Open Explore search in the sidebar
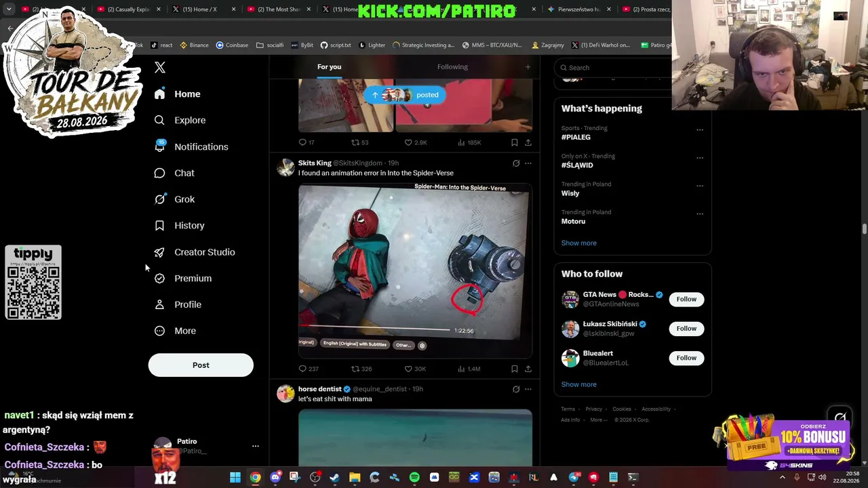868x488 pixels. 180,121
